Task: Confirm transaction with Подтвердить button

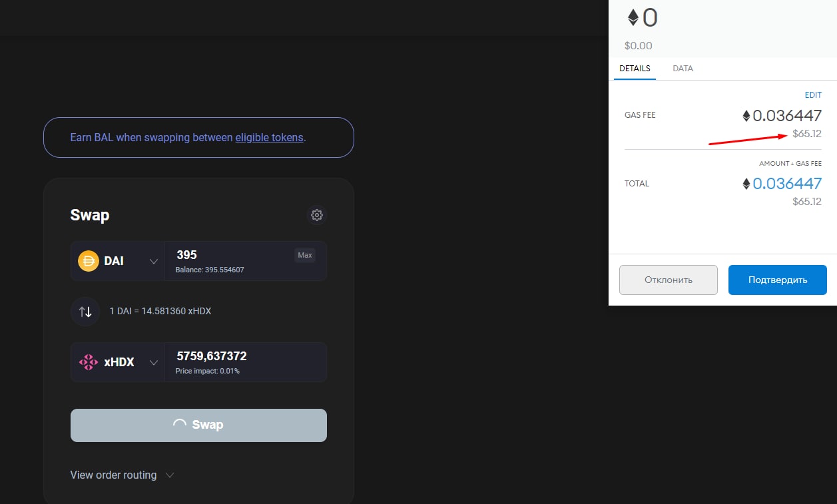Action: click(x=778, y=280)
